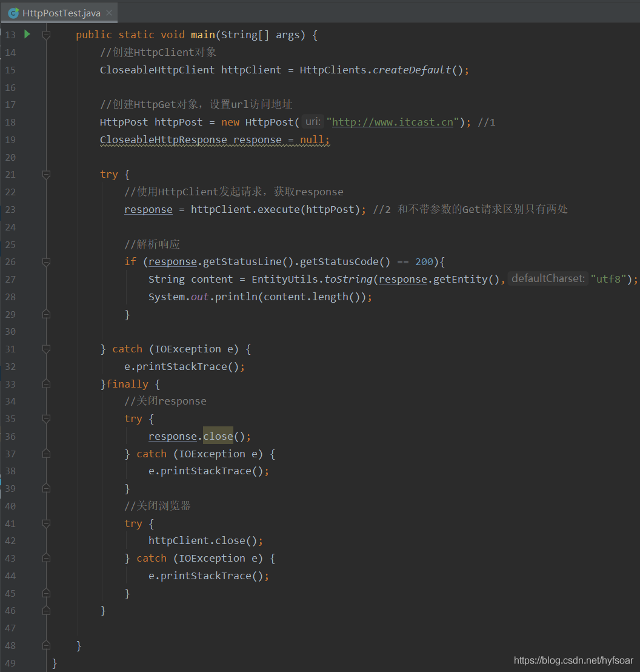Click the null keyword on line 19
The image size is (640, 672).
coord(312,139)
